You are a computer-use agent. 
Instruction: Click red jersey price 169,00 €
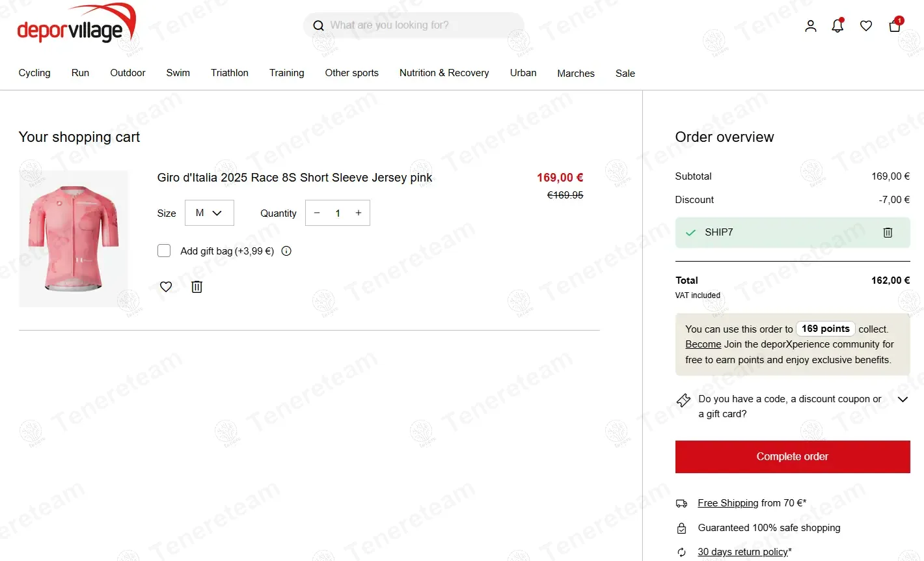pos(560,178)
